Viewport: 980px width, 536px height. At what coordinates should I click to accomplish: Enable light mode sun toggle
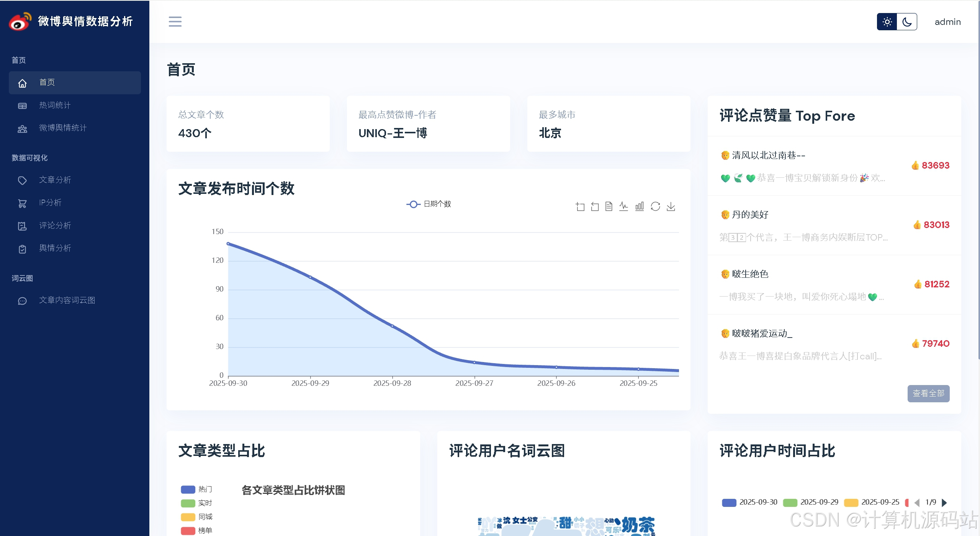(x=887, y=22)
